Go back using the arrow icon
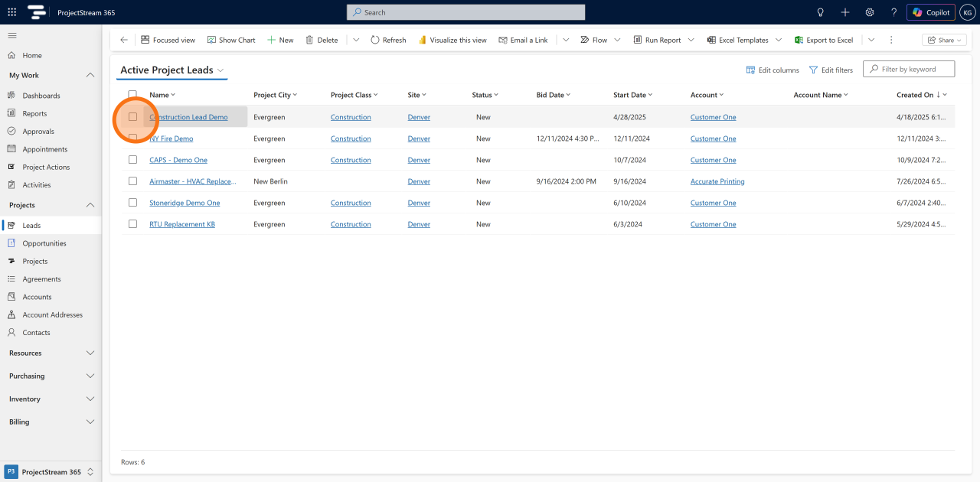This screenshot has width=980, height=482. point(124,40)
